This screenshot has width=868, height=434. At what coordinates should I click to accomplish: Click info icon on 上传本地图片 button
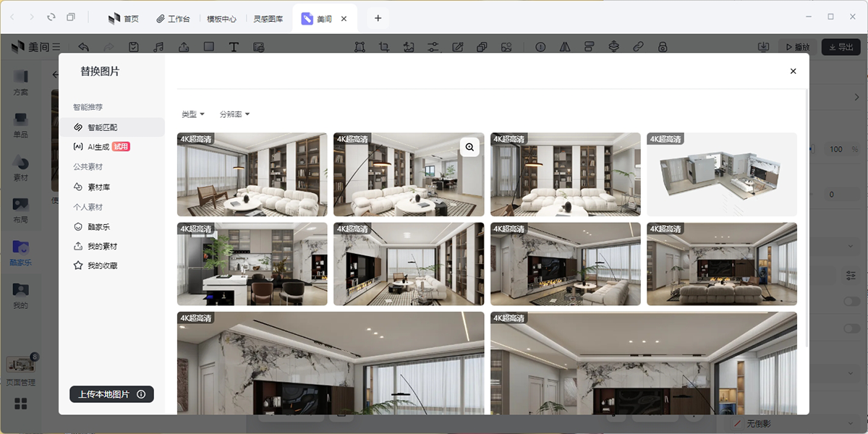click(x=141, y=394)
